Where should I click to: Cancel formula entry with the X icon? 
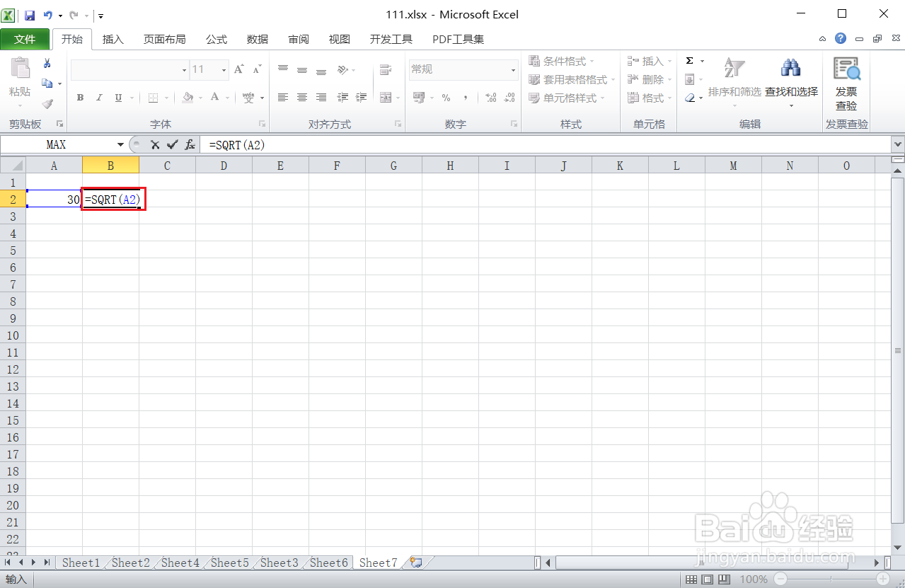point(154,144)
